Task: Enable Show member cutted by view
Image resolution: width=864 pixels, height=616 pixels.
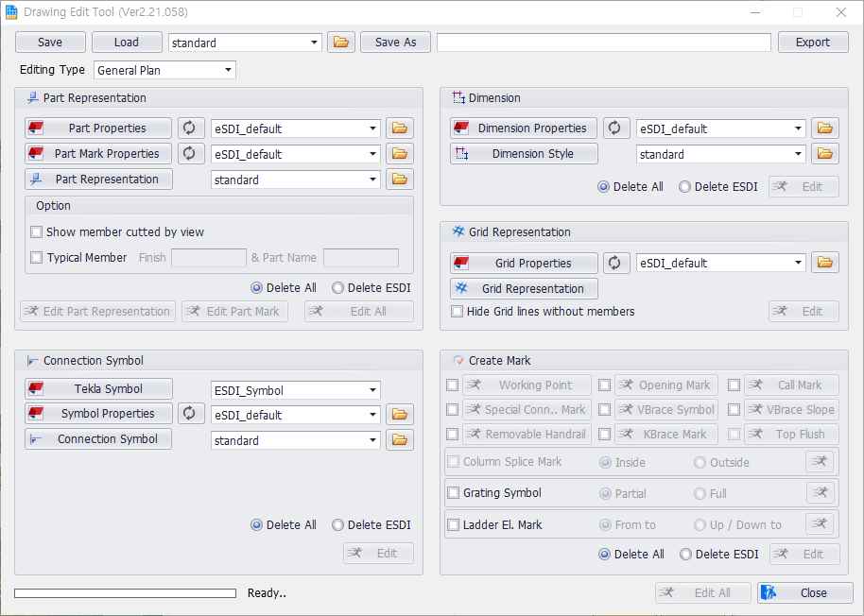Action: (x=37, y=232)
